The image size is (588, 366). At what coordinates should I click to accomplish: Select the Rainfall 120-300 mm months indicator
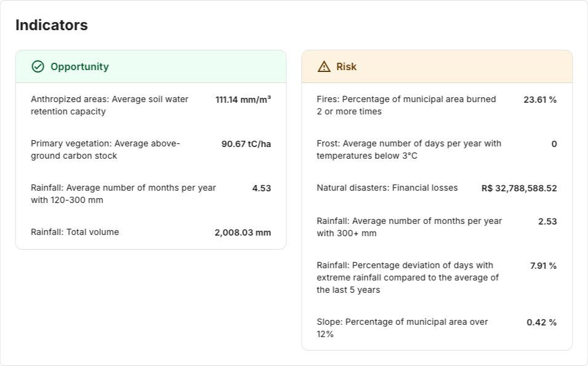click(123, 194)
